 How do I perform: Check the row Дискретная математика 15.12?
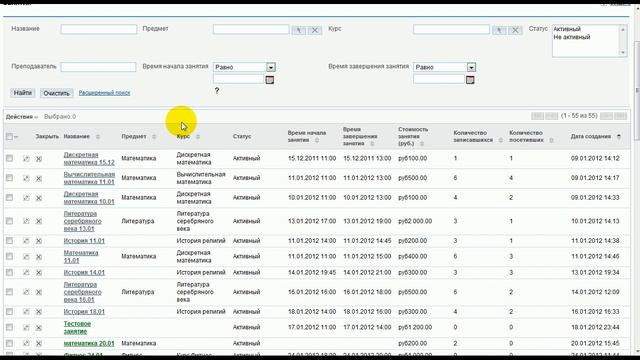point(9,158)
